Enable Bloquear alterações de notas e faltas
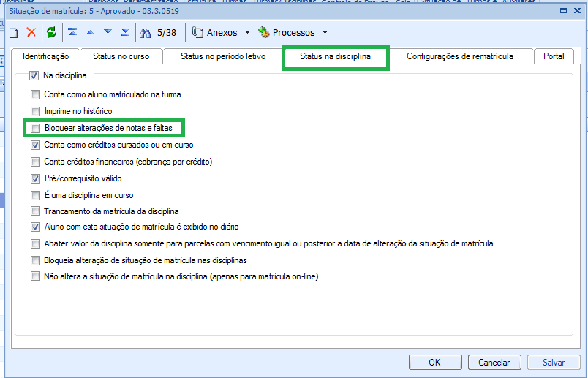This screenshot has width=588, height=378. 35,128
